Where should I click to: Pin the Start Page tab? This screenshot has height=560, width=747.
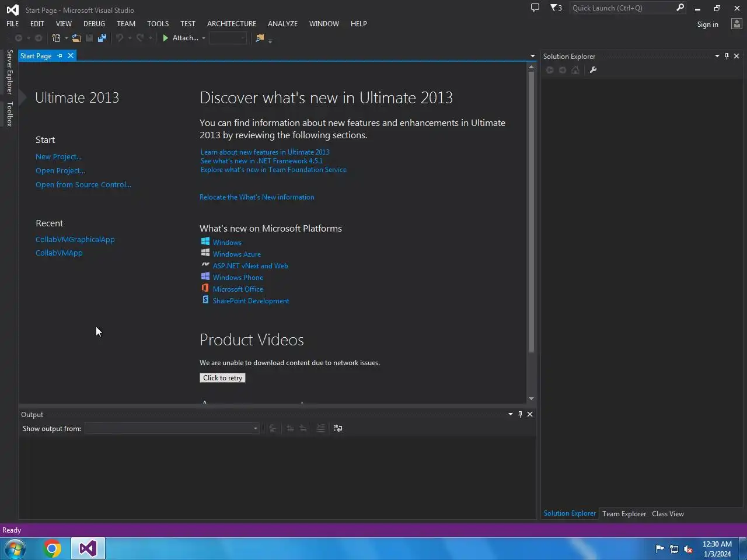point(60,56)
